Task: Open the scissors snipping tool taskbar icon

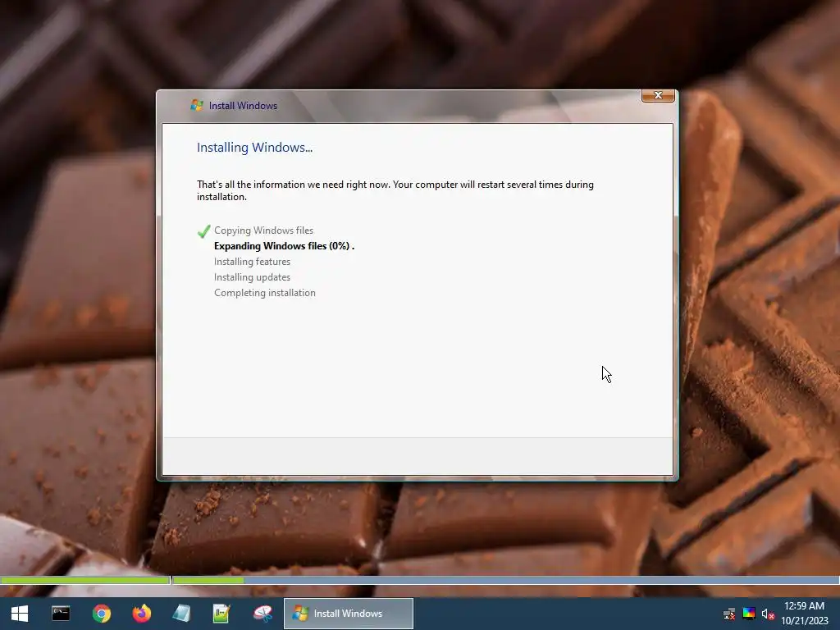Action: (262, 614)
